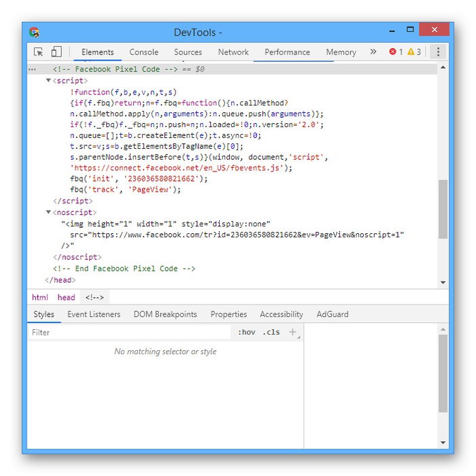Open the Event Listeners pane tab
The width and height of the screenshot is (476, 476).
pos(94,314)
